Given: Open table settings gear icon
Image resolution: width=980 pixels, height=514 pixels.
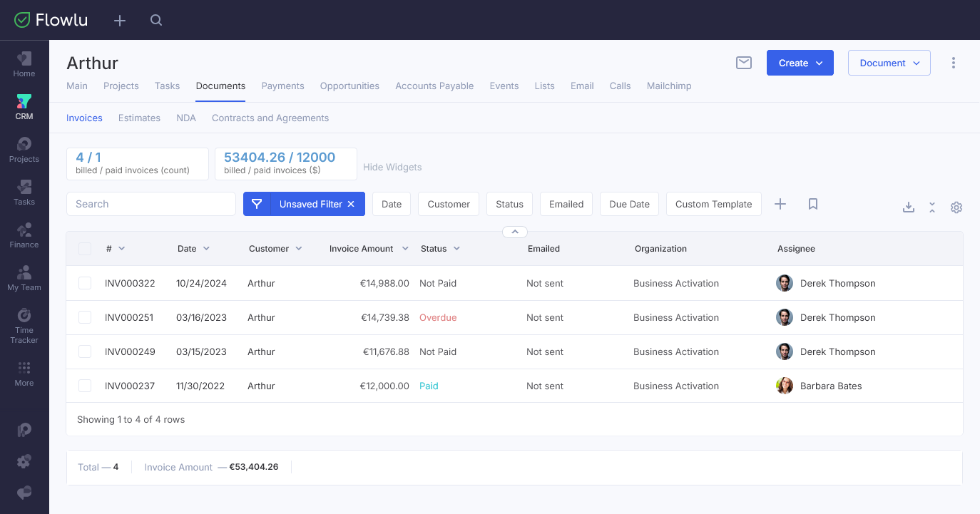Looking at the screenshot, I should pyautogui.click(x=956, y=207).
